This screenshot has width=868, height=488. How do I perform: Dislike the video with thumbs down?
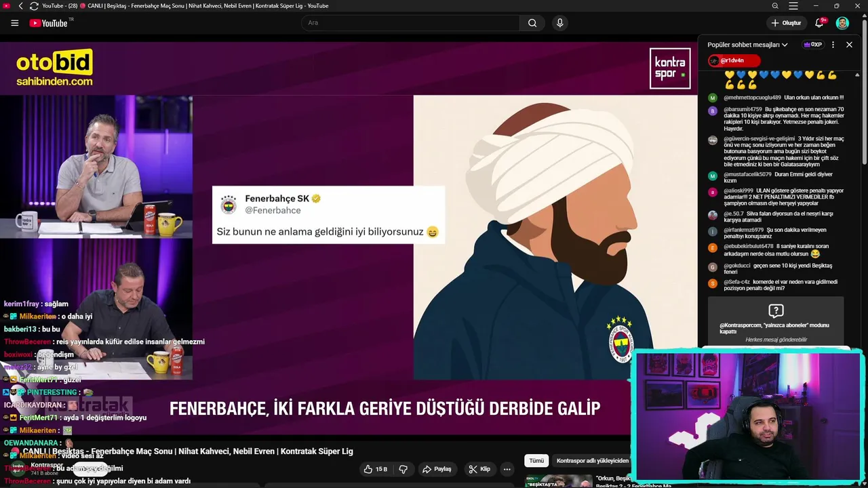coord(403,469)
